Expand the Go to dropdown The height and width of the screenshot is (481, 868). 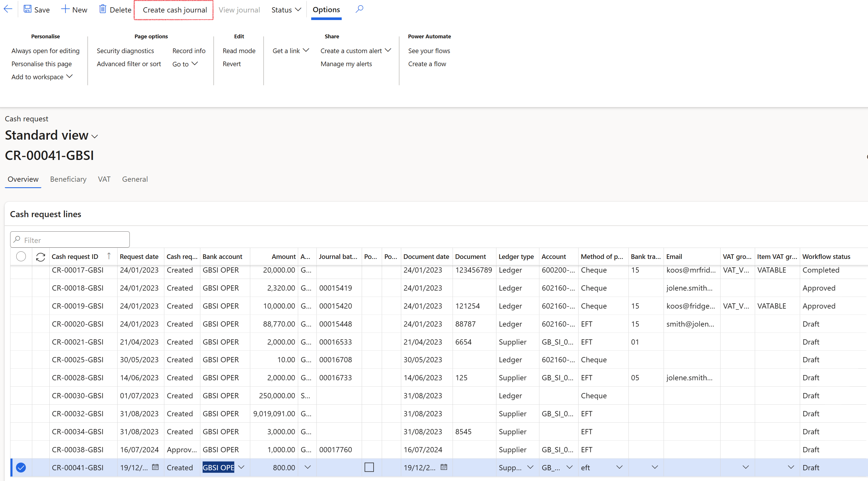tap(185, 64)
